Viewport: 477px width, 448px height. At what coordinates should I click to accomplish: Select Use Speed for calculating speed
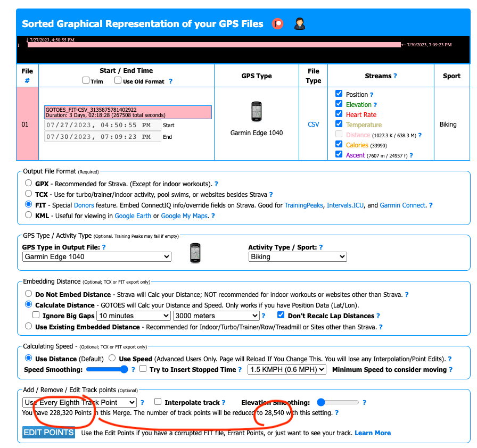click(x=112, y=358)
